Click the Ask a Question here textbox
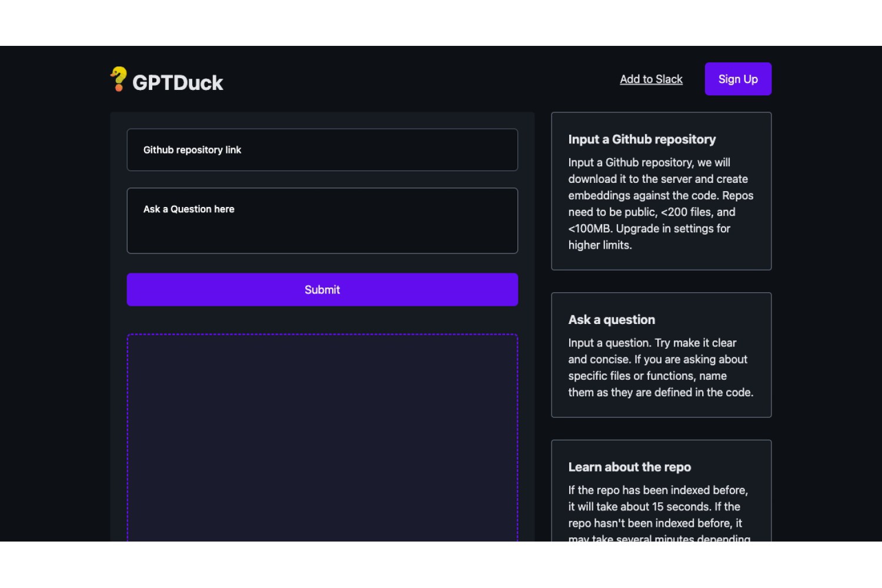The width and height of the screenshot is (882, 588). tap(322, 220)
